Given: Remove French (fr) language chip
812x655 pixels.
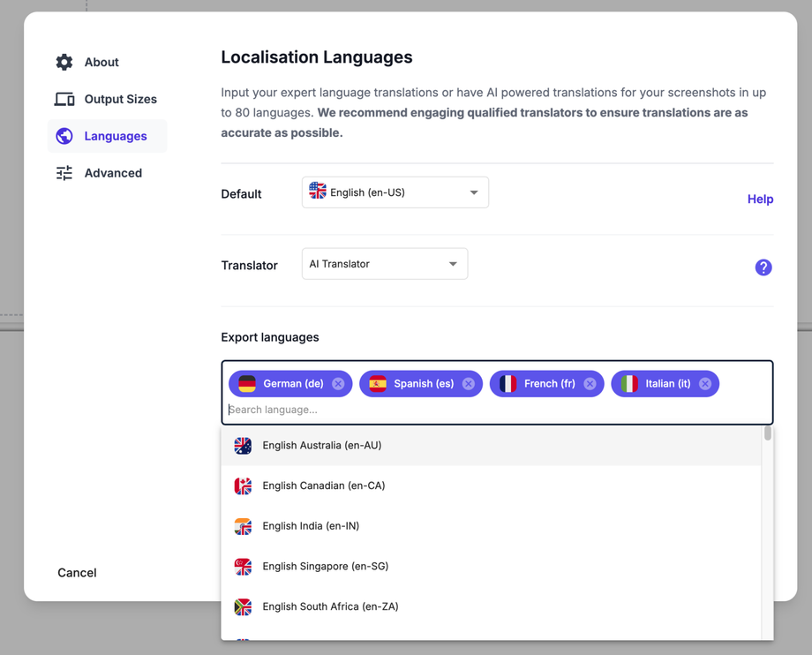Looking at the screenshot, I should [590, 384].
